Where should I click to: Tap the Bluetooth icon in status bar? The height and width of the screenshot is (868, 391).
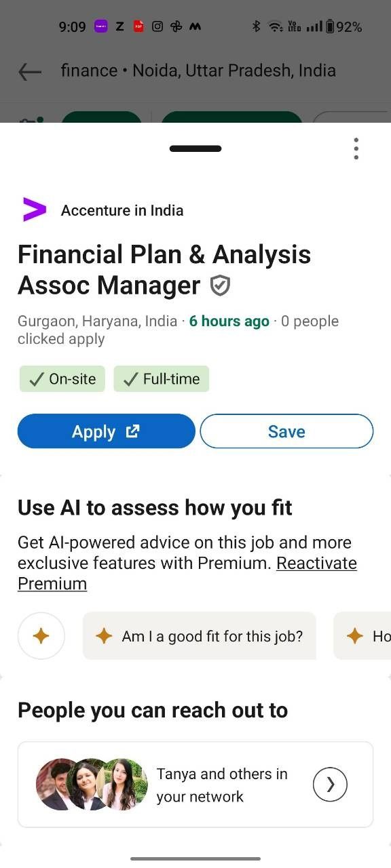256,26
